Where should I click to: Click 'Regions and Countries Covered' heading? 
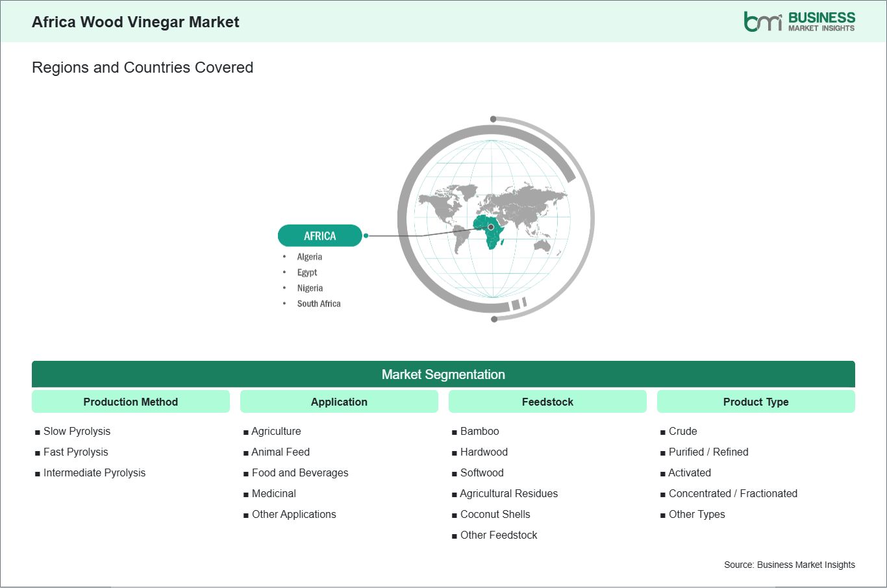point(142,67)
